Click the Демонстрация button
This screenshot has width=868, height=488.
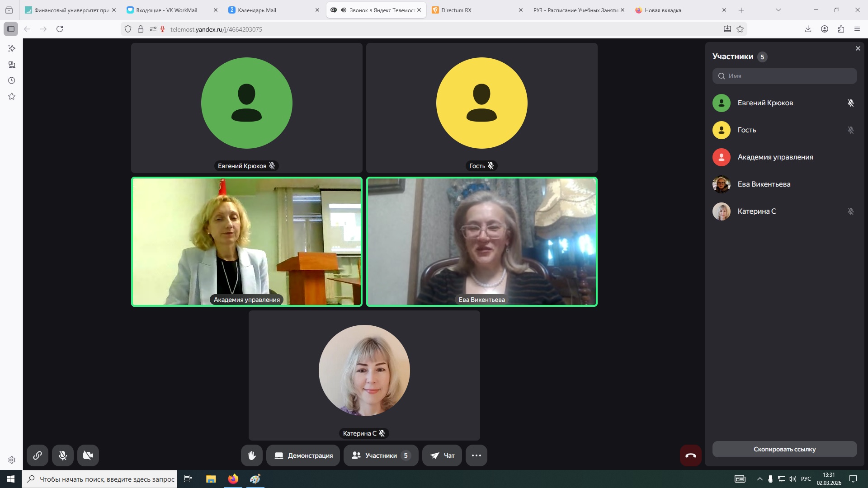tap(304, 455)
